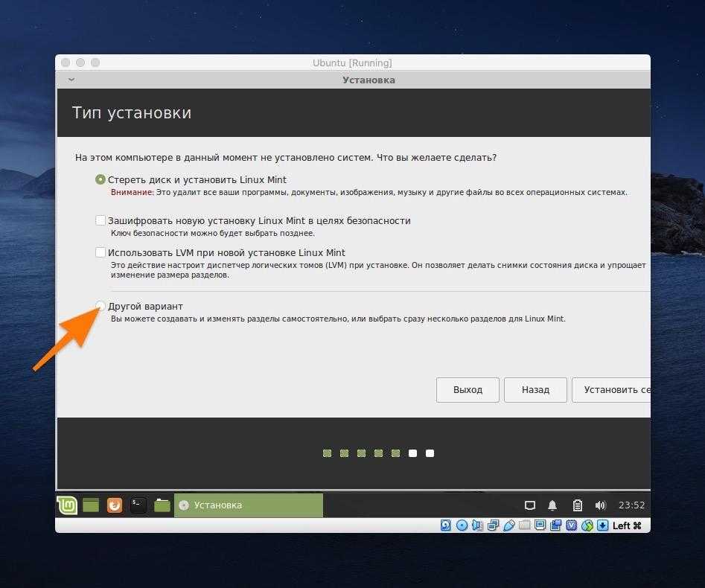Click the VirtualBox USB devices icon

[509, 525]
